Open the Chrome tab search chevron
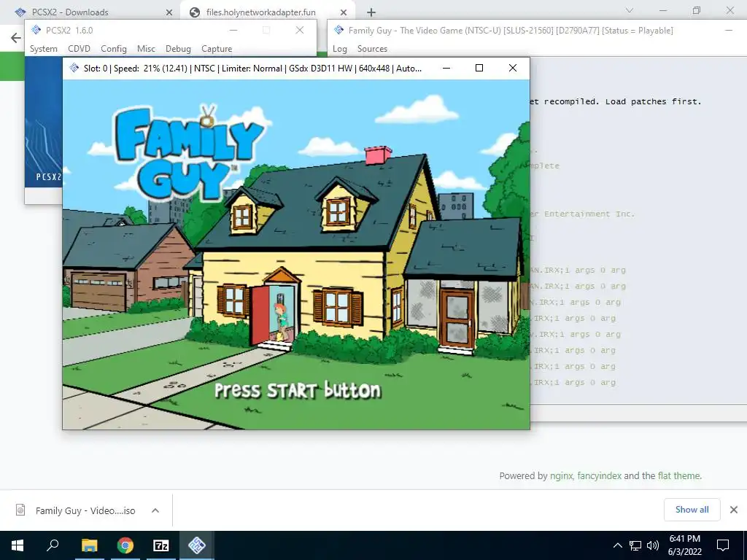 point(630,10)
